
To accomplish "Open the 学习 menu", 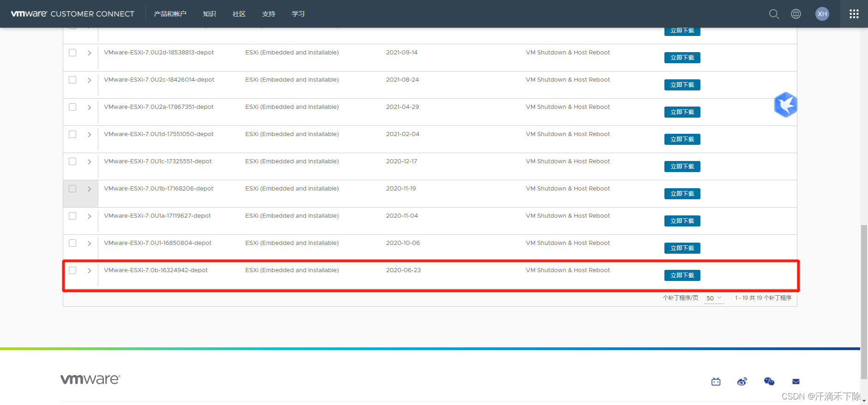I will click(298, 14).
